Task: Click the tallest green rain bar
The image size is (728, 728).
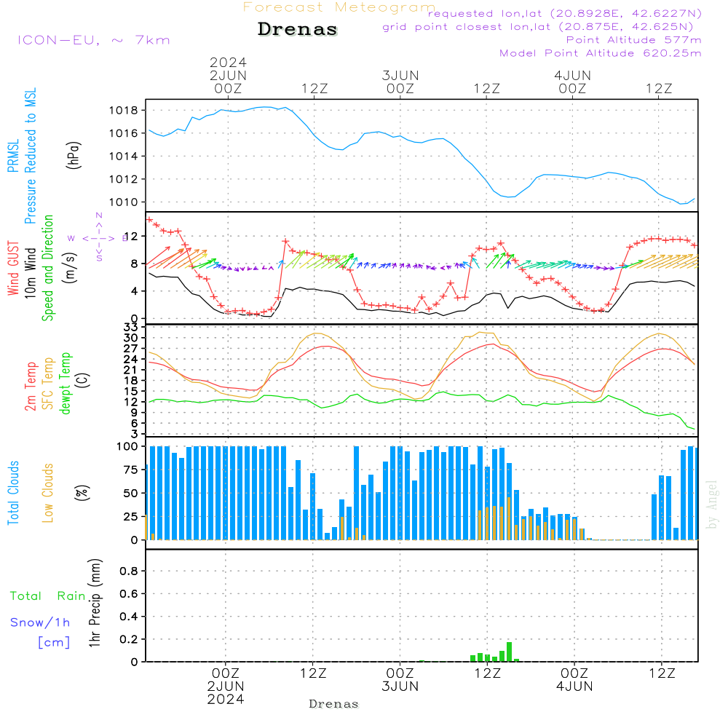Action: point(510,652)
